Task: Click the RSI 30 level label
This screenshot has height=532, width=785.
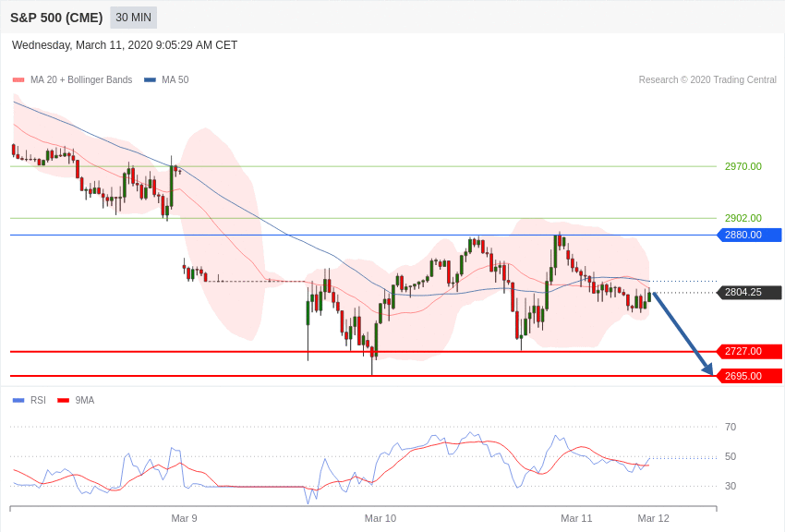Action: click(731, 486)
